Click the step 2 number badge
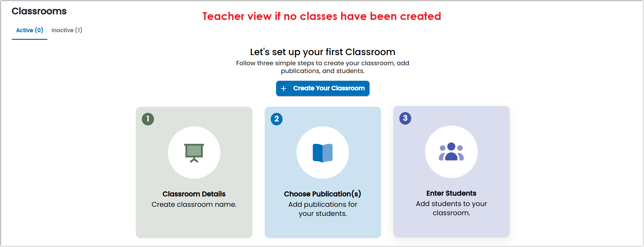644x247 pixels. coord(276,119)
